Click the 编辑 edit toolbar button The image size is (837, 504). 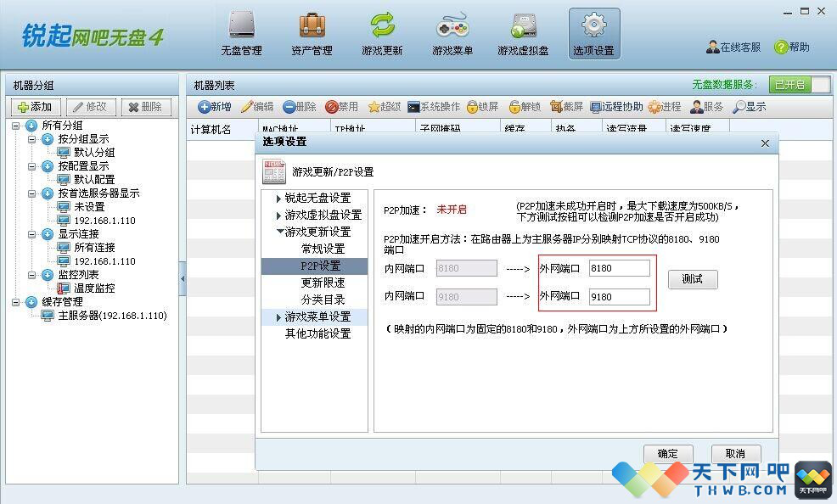click(256, 107)
